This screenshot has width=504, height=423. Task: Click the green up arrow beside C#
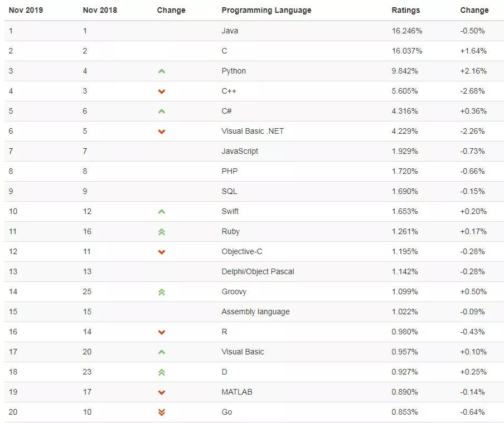(x=162, y=111)
